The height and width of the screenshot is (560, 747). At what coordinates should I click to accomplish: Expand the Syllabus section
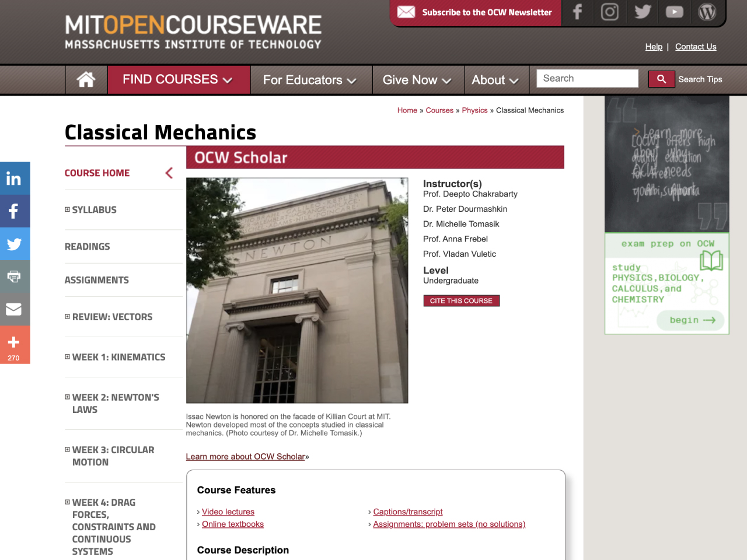[x=67, y=209]
